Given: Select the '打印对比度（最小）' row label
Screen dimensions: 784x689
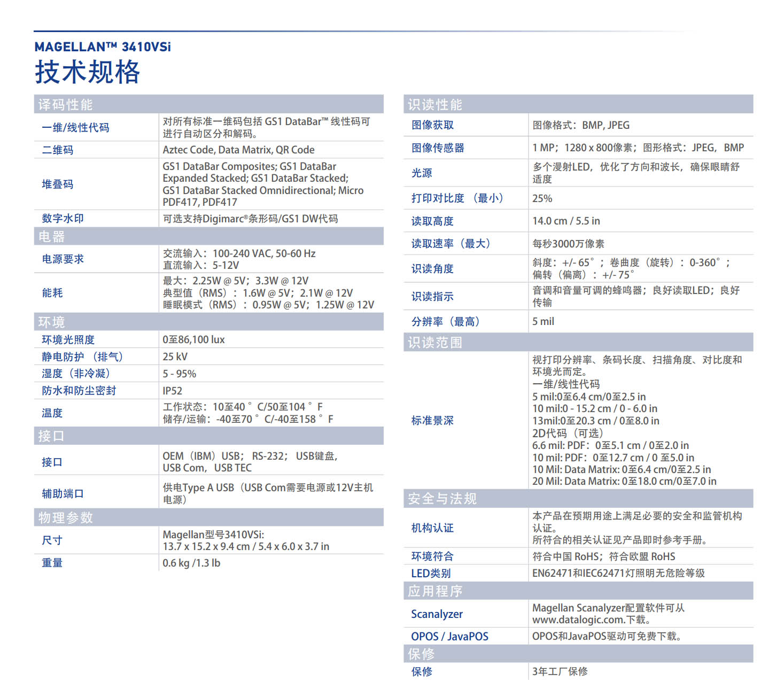Looking at the screenshot, I should click(x=457, y=198).
